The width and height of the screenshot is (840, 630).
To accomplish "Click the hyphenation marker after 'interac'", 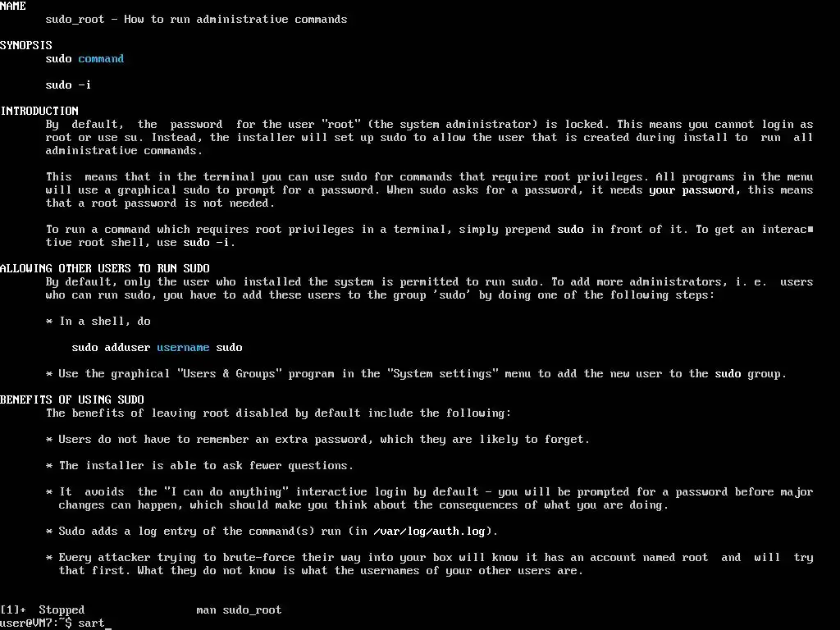I will point(810,230).
